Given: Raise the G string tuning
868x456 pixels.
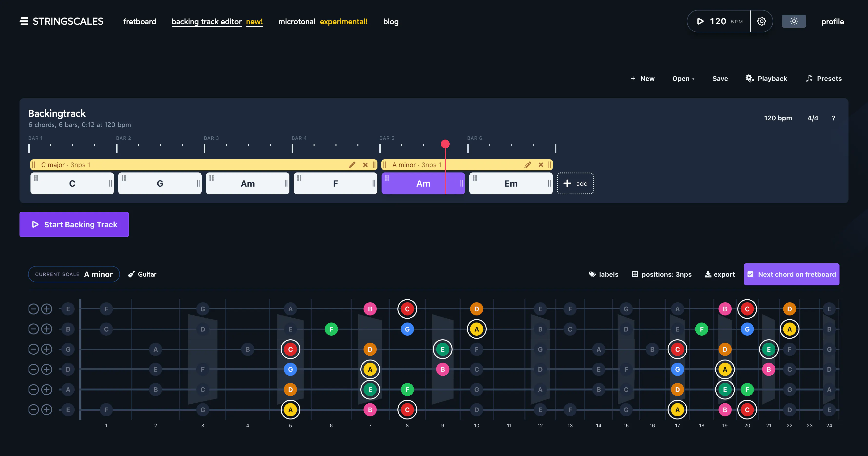Looking at the screenshot, I should click(x=47, y=349).
